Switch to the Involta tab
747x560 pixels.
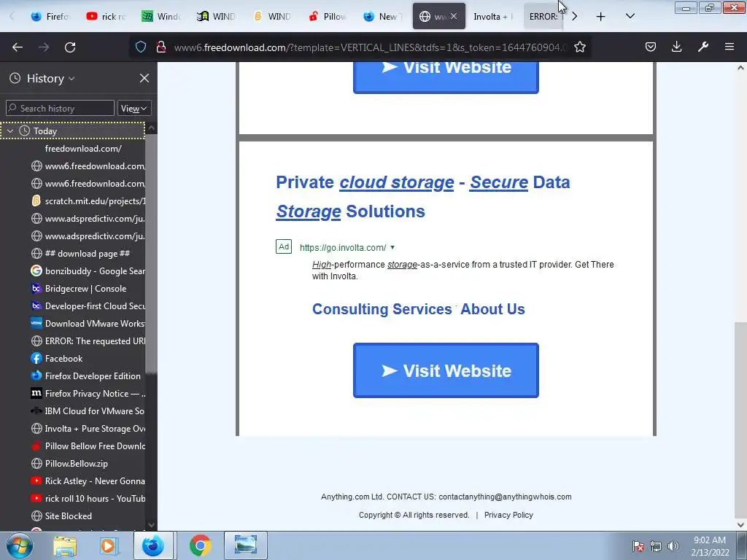click(x=494, y=16)
